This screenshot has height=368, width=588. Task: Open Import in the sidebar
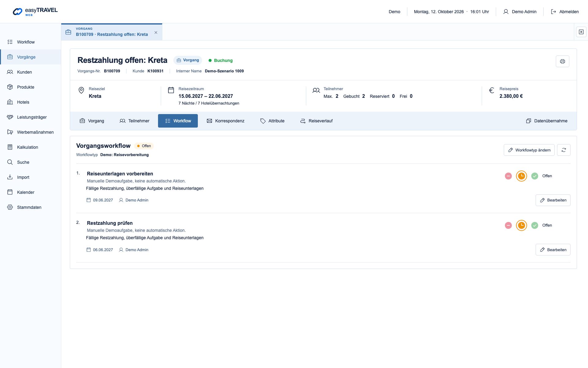(x=31, y=177)
